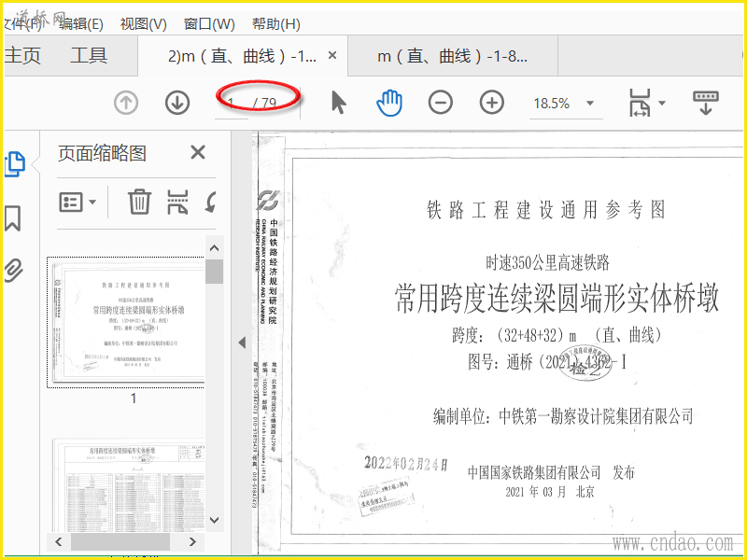The image size is (747, 560).
Task: Click the text '铁路工程建设通用参考图'
Action: [x=546, y=209]
